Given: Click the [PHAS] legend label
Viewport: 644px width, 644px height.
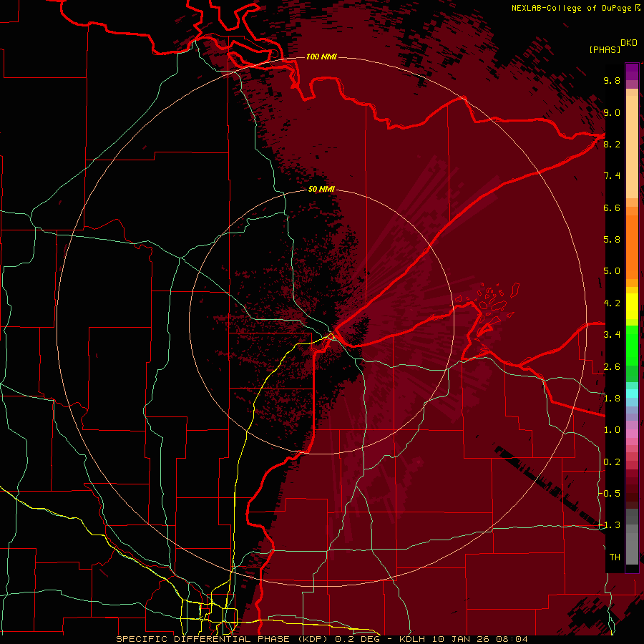Looking at the screenshot, I should [605, 49].
